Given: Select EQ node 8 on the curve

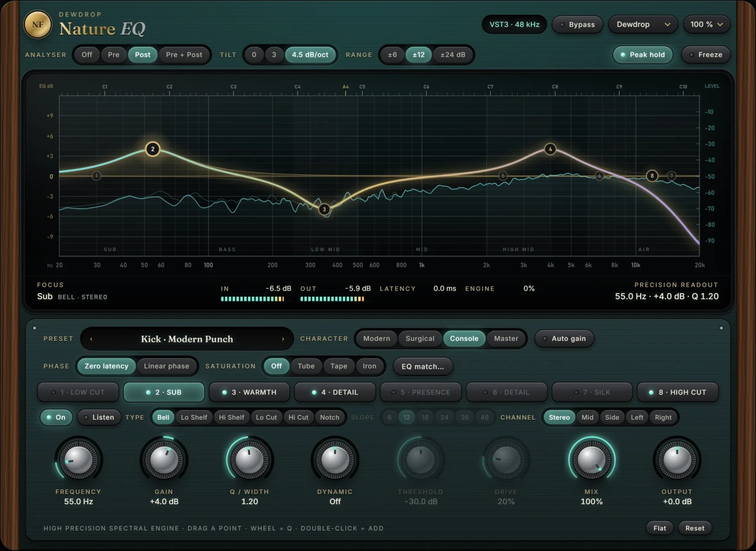Looking at the screenshot, I should 652,176.
